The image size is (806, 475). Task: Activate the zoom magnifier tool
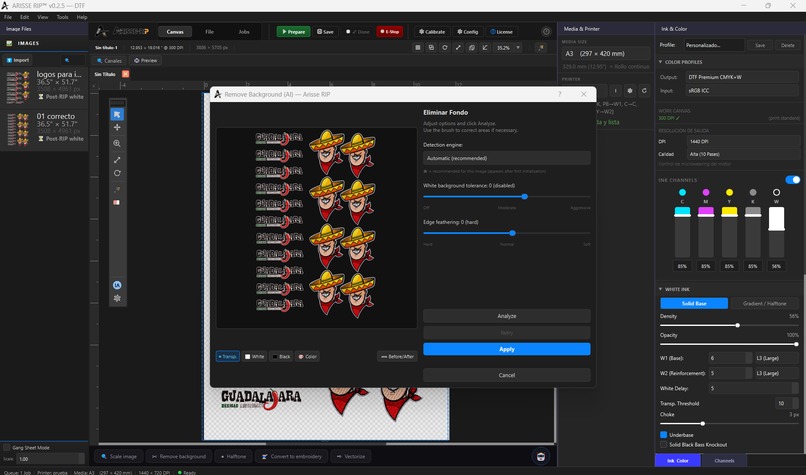(x=117, y=143)
